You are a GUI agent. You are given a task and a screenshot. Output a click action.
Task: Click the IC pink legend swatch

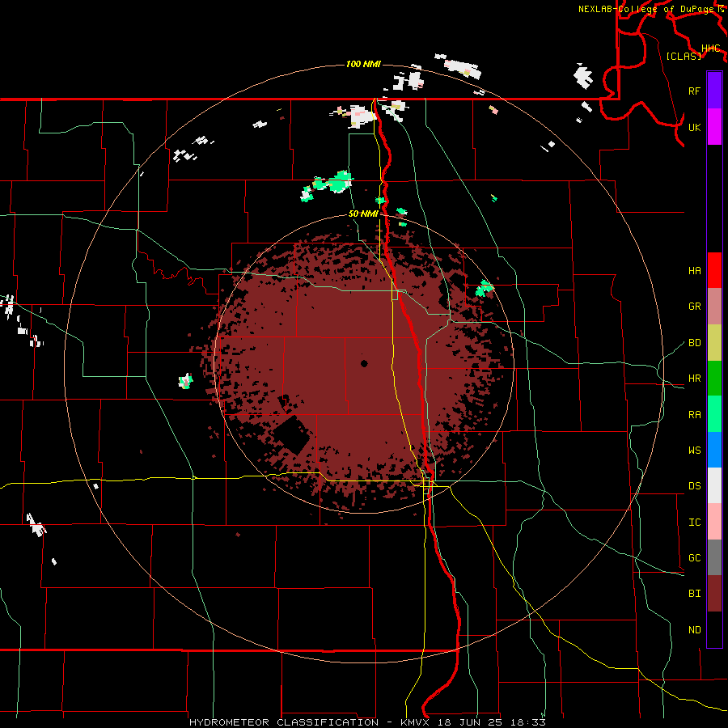(714, 522)
